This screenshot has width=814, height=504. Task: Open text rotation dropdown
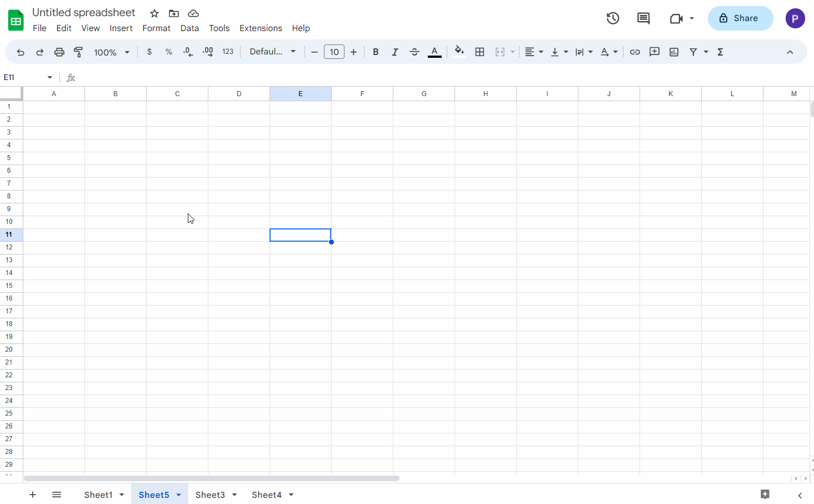[x=609, y=52]
